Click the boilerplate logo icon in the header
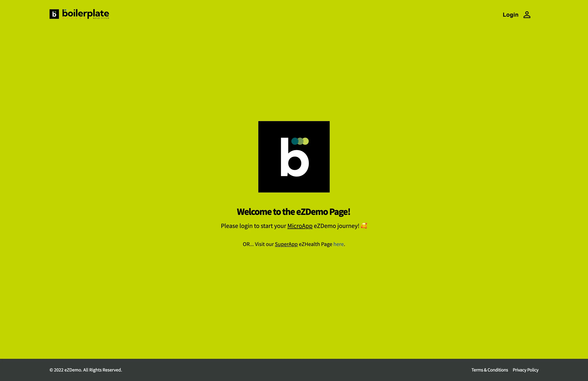 54,14
